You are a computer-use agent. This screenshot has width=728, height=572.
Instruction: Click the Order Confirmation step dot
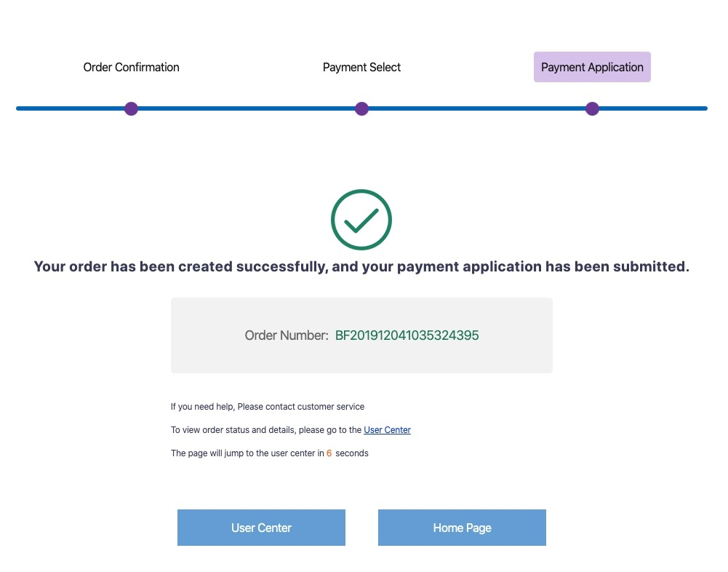(x=131, y=108)
